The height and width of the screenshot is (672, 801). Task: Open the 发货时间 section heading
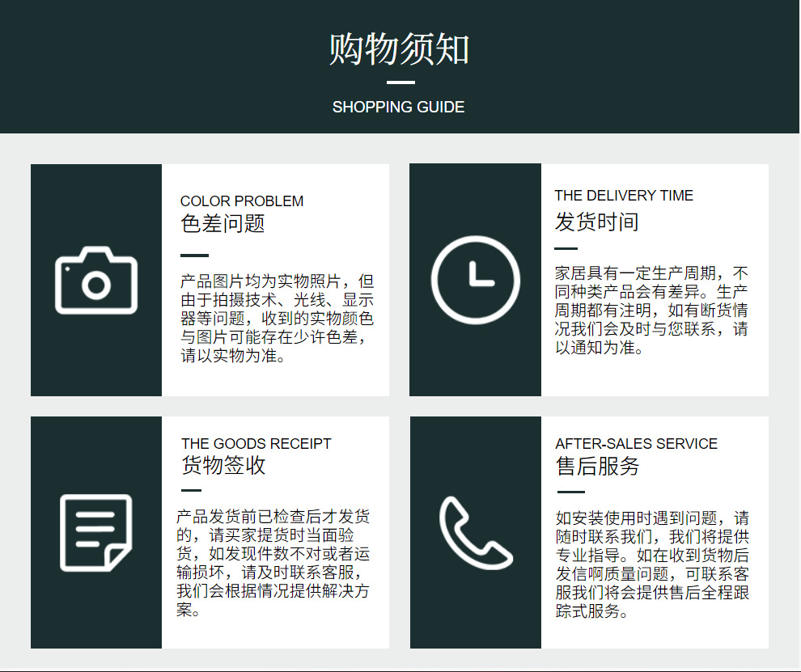coord(595,222)
